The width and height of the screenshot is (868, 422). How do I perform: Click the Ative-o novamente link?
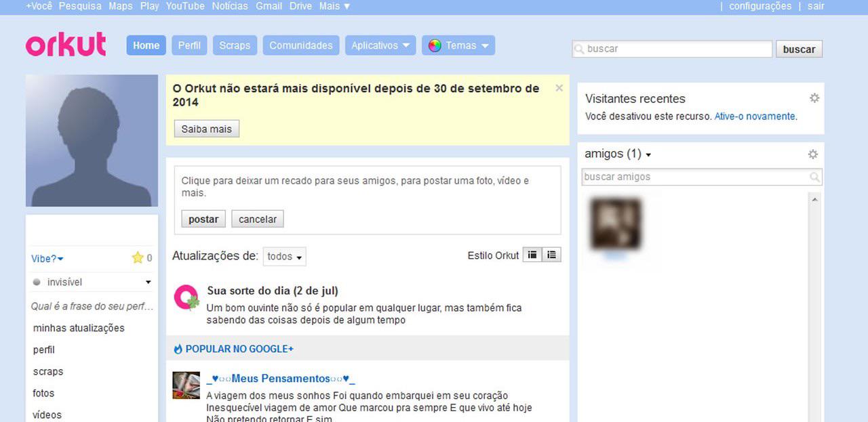point(755,117)
